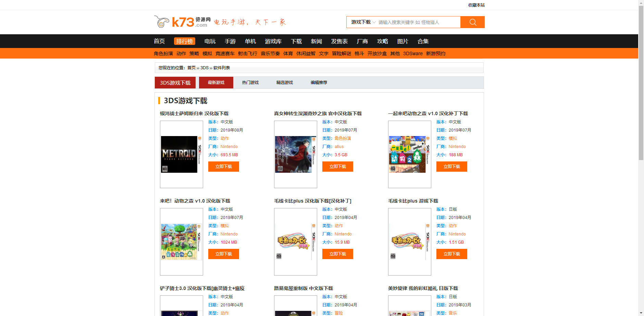Click the 收藏本站 link
The width and height of the screenshot is (644, 316).
tap(476, 5)
